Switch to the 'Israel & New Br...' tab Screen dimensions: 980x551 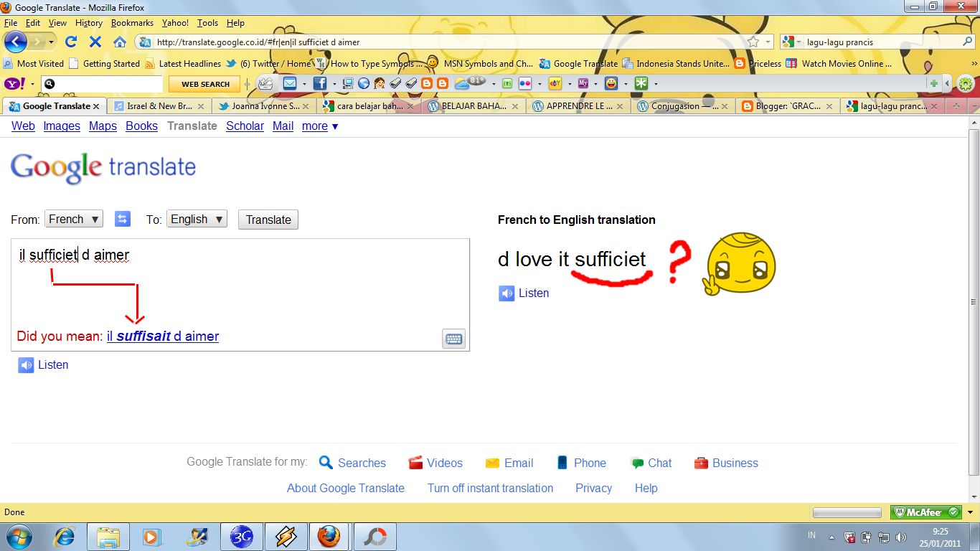pos(159,106)
